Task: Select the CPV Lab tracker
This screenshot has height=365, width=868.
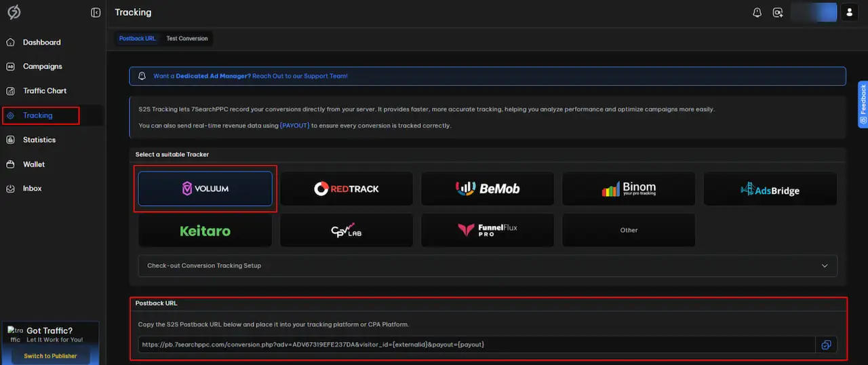Action: [346, 231]
